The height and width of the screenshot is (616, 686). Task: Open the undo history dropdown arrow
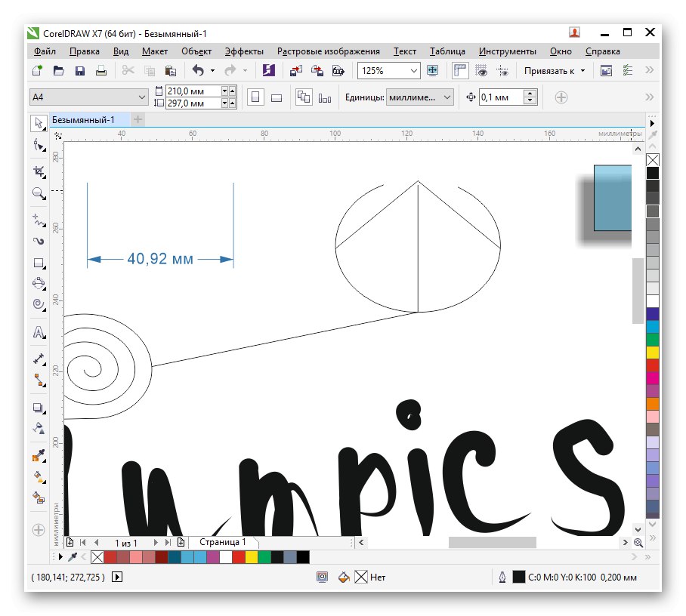(212, 70)
